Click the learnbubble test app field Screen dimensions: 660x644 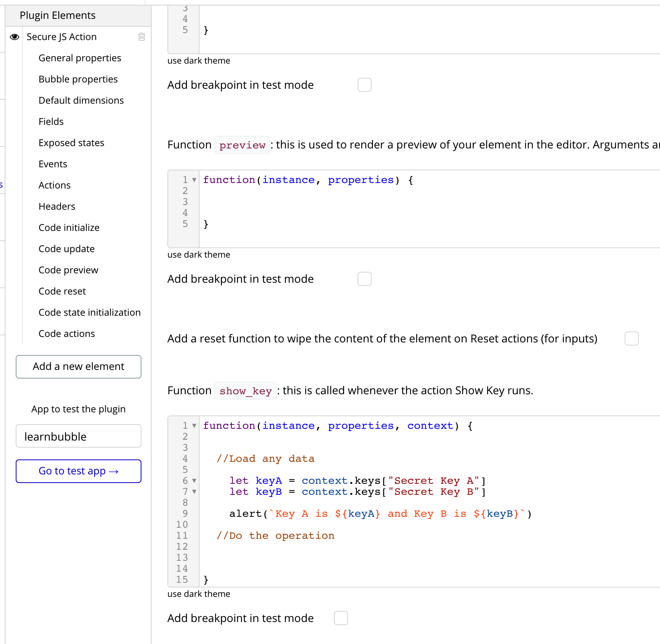click(79, 436)
